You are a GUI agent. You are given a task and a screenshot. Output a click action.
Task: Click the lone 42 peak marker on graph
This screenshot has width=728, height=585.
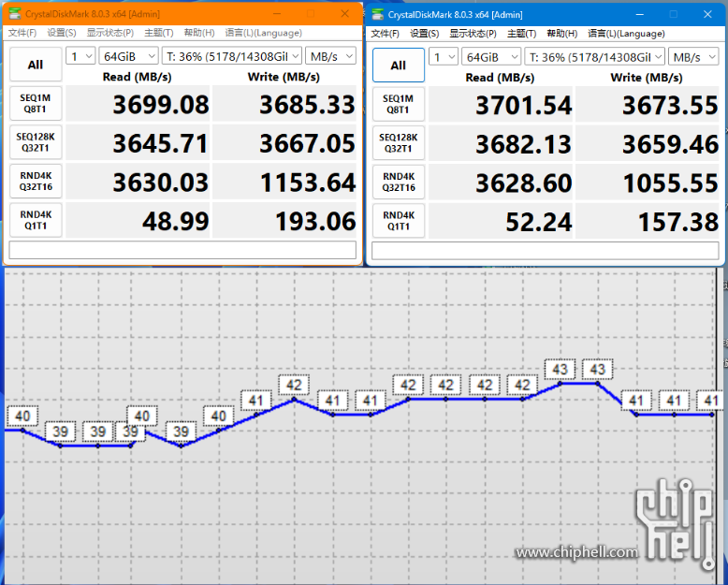(x=294, y=385)
